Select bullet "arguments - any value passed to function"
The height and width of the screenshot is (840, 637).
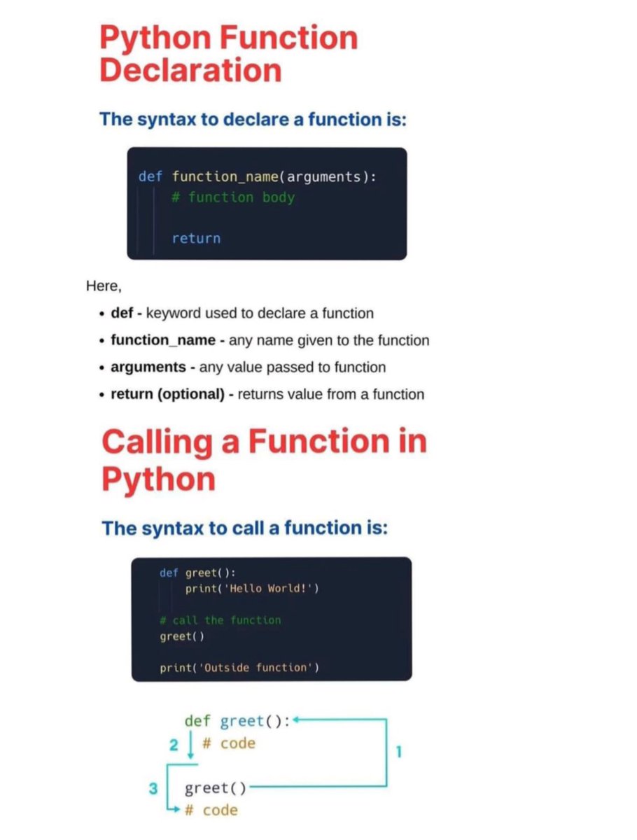242,367
